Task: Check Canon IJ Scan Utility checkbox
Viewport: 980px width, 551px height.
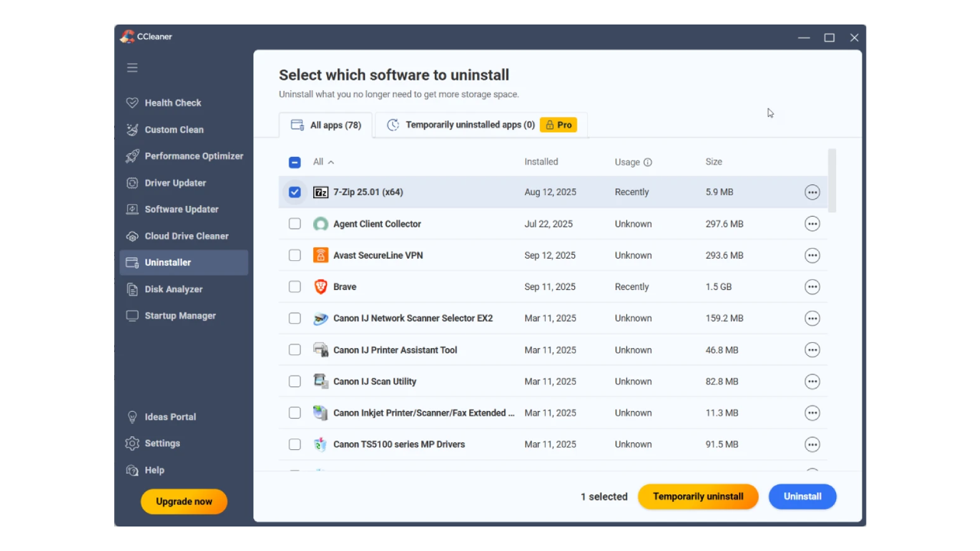Action: pyautogui.click(x=295, y=381)
